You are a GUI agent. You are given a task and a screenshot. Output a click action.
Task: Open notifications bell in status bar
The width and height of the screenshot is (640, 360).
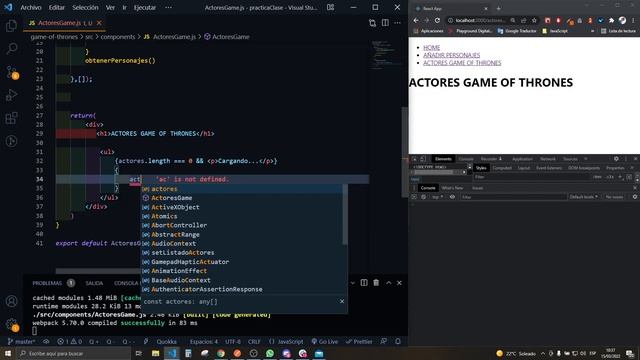click(x=398, y=342)
